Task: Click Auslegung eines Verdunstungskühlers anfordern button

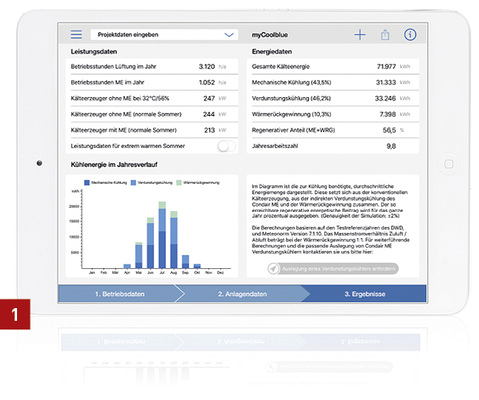Action: 333,268
